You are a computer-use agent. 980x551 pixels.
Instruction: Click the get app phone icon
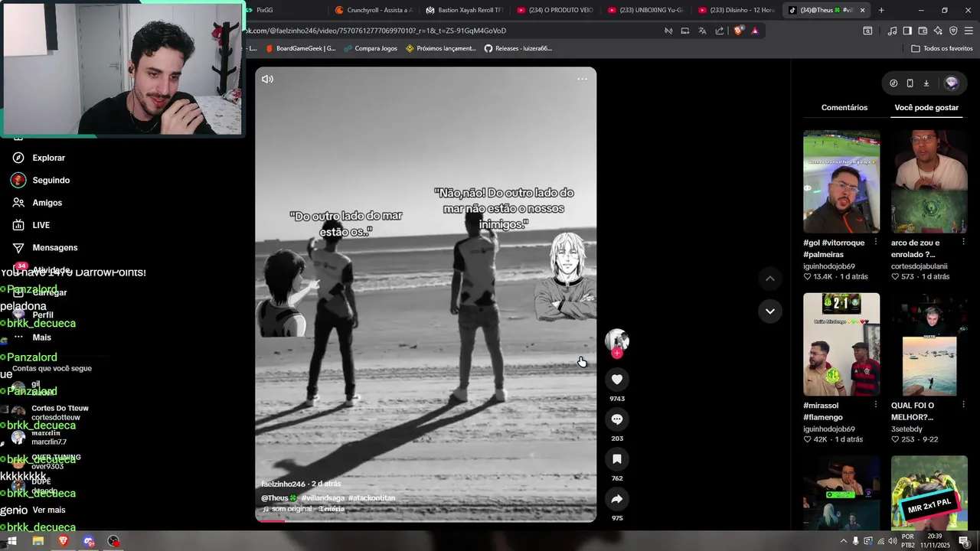pyautogui.click(x=910, y=83)
